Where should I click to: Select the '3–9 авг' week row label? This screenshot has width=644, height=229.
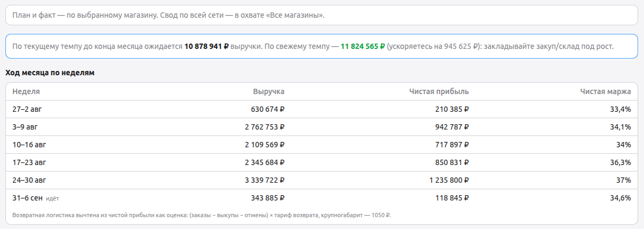pos(25,127)
